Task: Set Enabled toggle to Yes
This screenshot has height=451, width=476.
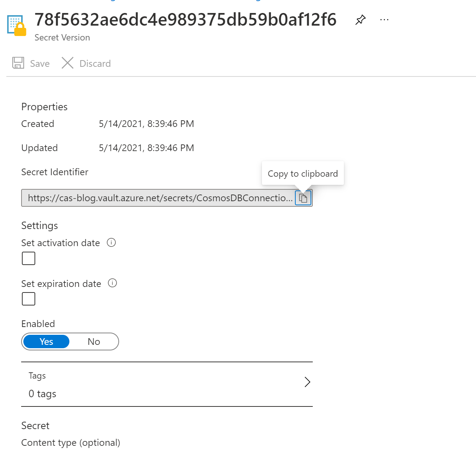Action: 46,341
